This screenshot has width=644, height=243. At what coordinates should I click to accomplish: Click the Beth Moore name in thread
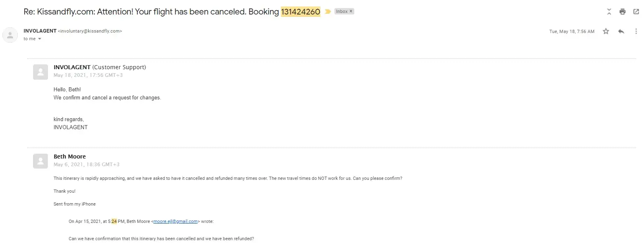70,157
